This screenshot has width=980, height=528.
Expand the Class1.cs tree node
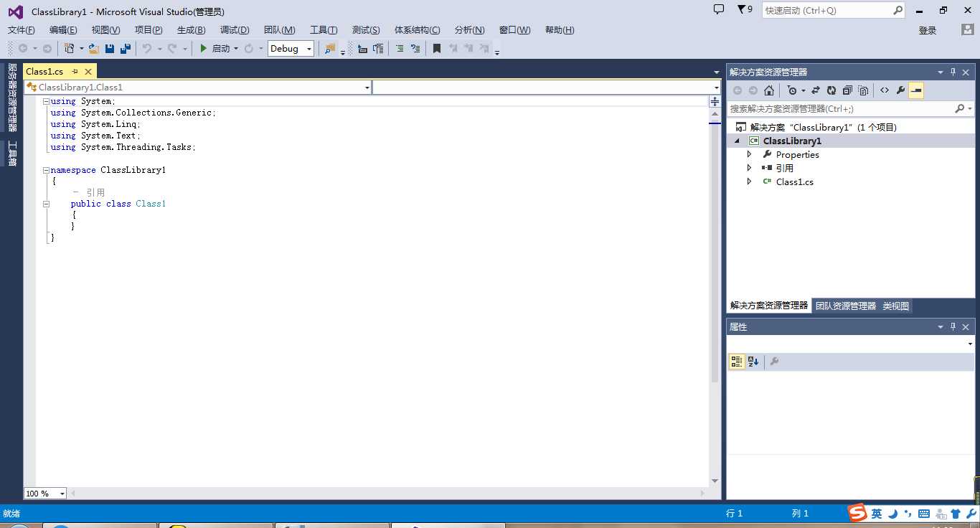click(749, 181)
